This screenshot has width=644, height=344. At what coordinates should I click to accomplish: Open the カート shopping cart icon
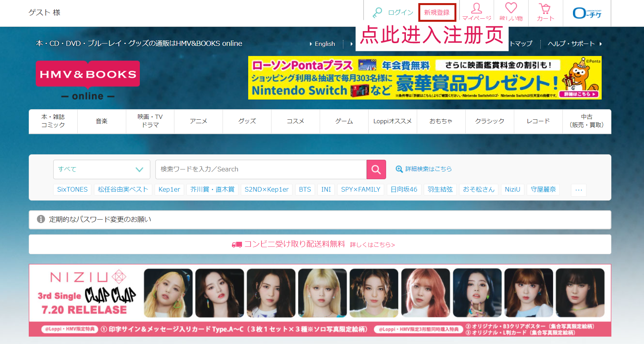545,9
